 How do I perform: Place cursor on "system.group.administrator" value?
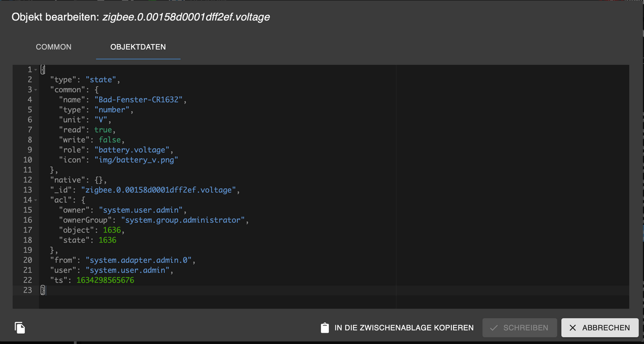pos(184,220)
